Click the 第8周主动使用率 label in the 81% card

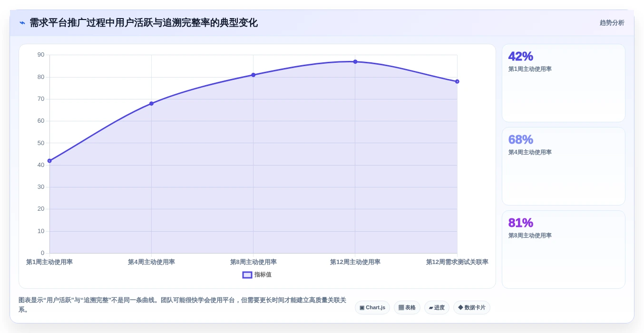530,235
